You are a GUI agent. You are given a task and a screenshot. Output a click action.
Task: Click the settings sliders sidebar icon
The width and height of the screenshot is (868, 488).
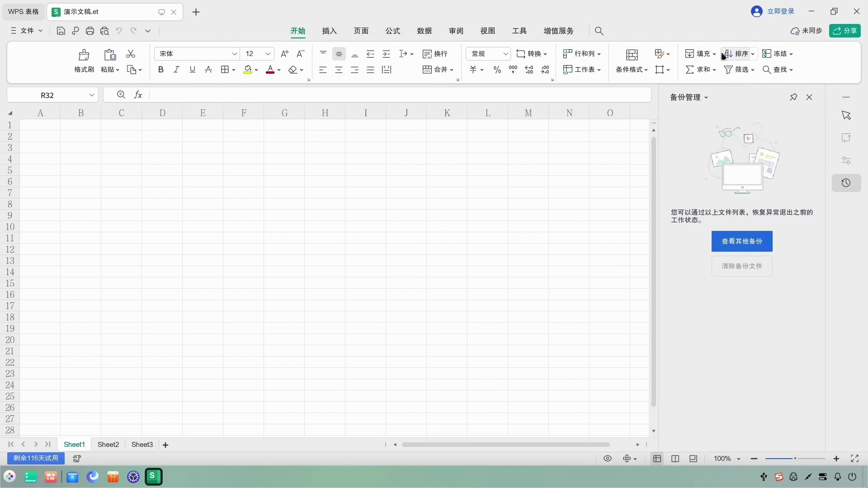click(x=846, y=160)
